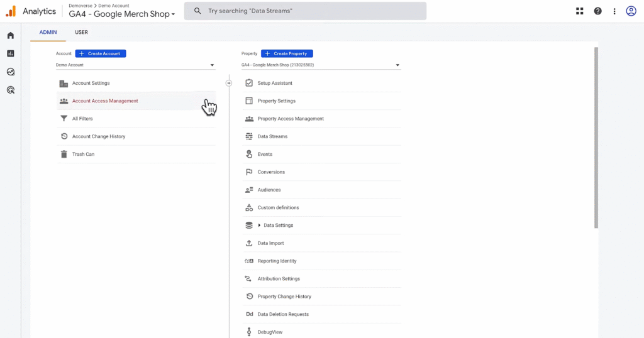Viewport: 644px width, 338px height.
Task: Open the Google apps grid icon
Action: (x=579, y=11)
